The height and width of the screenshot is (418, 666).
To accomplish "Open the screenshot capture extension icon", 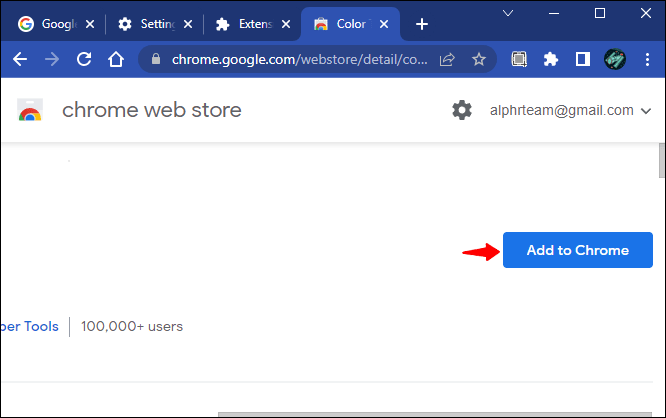I will tap(519, 59).
